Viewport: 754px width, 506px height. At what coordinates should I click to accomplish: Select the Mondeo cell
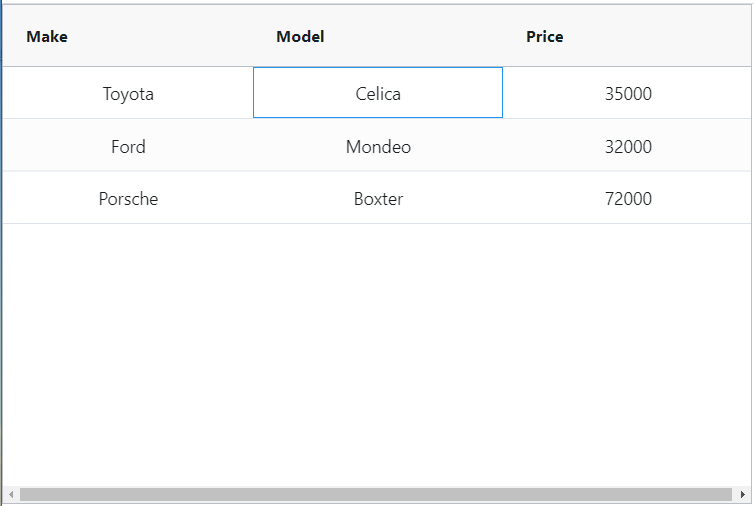(x=378, y=146)
